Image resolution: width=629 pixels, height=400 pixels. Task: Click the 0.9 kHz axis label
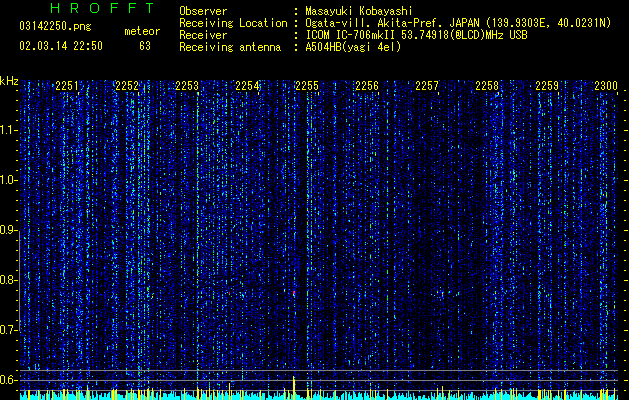[x=9, y=230]
